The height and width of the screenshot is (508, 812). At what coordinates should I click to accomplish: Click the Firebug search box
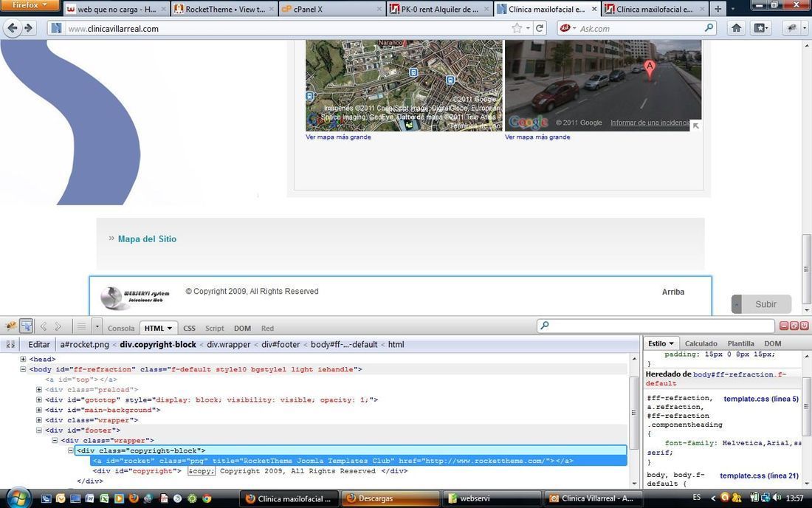pyautogui.click(x=656, y=326)
